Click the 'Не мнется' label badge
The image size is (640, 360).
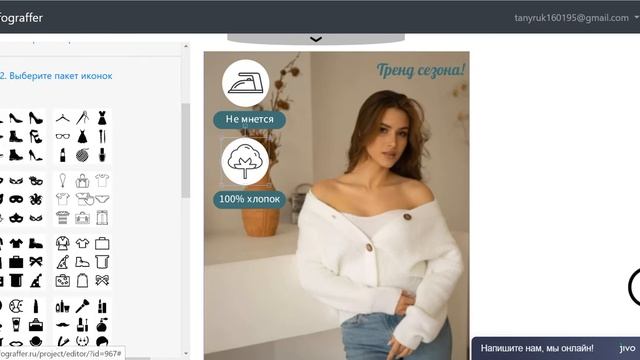[x=249, y=120]
